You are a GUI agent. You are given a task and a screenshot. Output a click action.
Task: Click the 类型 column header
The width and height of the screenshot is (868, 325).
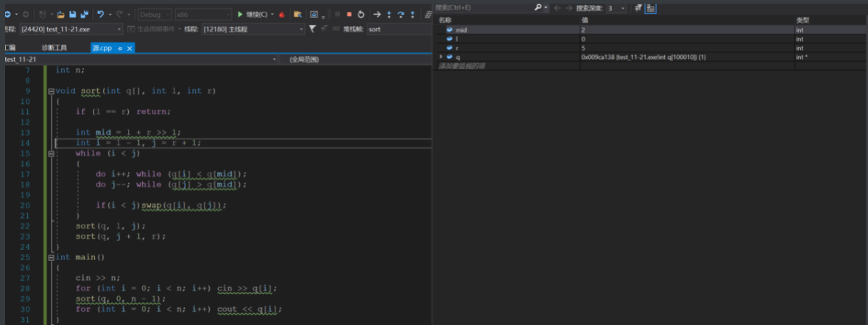point(802,20)
